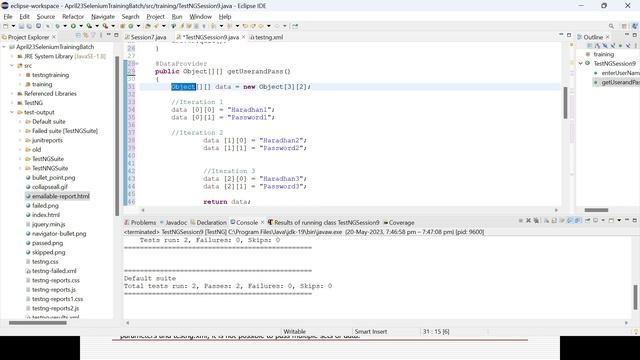Image resolution: width=640 pixels, height=360 pixels.
Task: Toggle Hide Fields in Outline toolbar
Action: coord(605,46)
